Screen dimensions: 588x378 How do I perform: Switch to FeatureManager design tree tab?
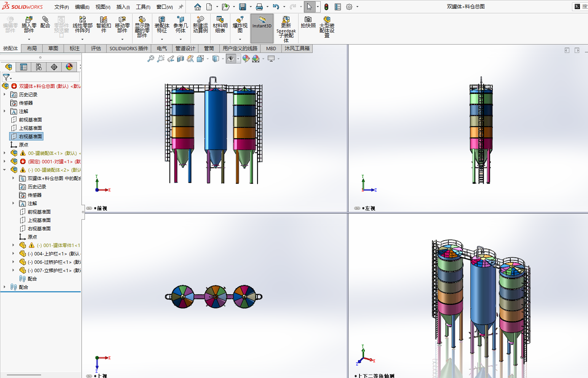(x=8, y=67)
